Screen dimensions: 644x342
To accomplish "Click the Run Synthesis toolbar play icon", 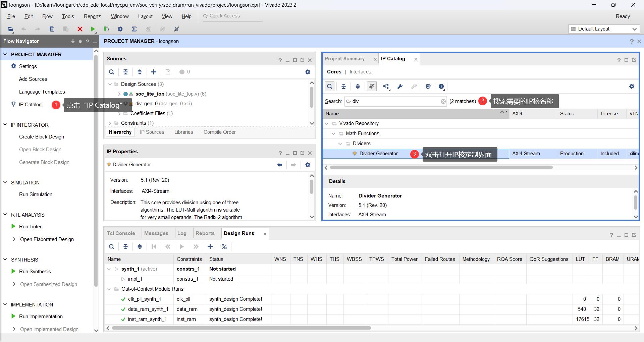I will tap(93, 29).
